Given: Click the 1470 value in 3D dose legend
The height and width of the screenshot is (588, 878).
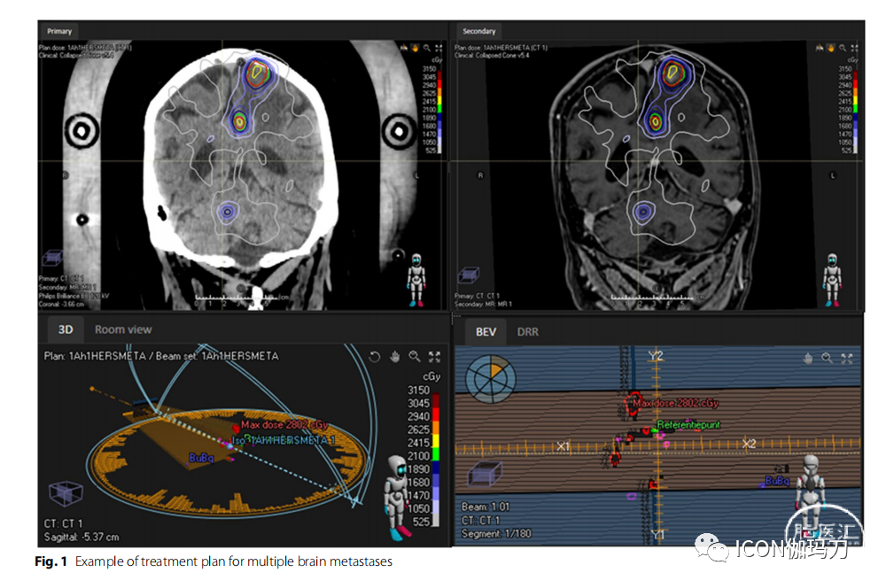Looking at the screenshot, I should click(418, 495).
